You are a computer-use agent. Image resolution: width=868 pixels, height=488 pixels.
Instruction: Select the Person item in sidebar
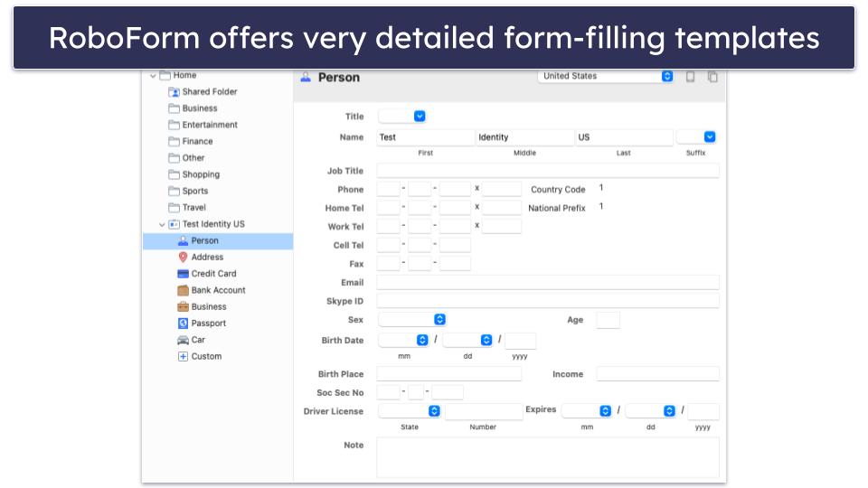click(x=204, y=241)
